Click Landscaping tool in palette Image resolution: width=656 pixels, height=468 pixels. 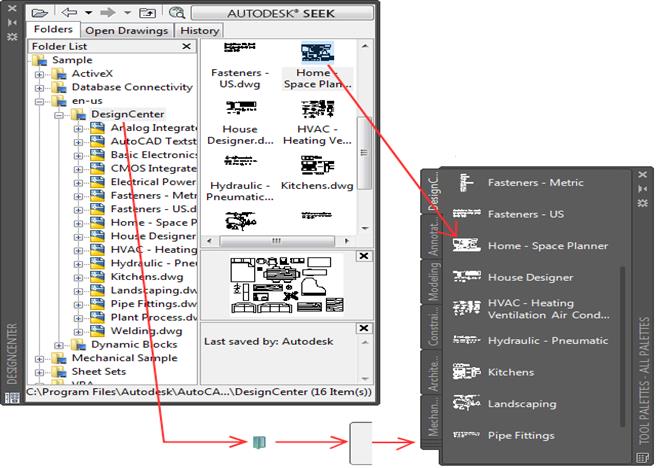click(505, 404)
